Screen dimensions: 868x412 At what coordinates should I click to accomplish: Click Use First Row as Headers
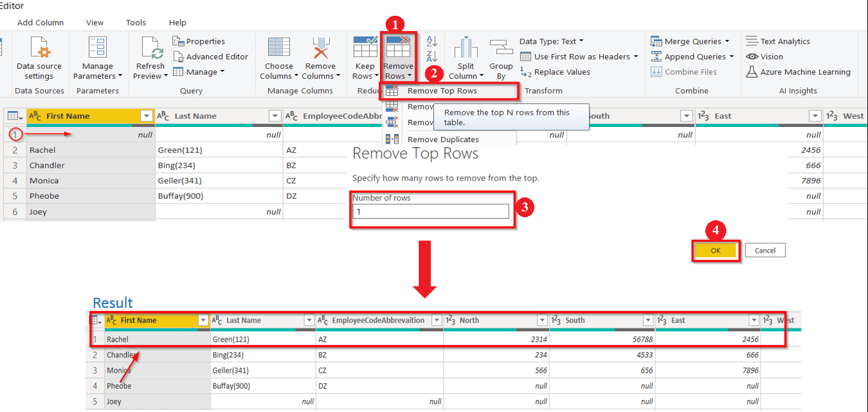coord(575,56)
